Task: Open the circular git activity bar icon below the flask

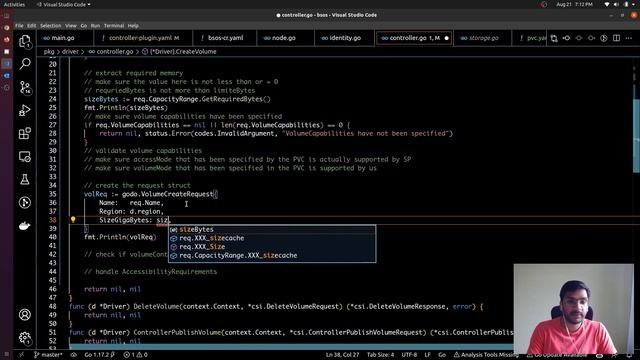Action: click(x=25, y=202)
